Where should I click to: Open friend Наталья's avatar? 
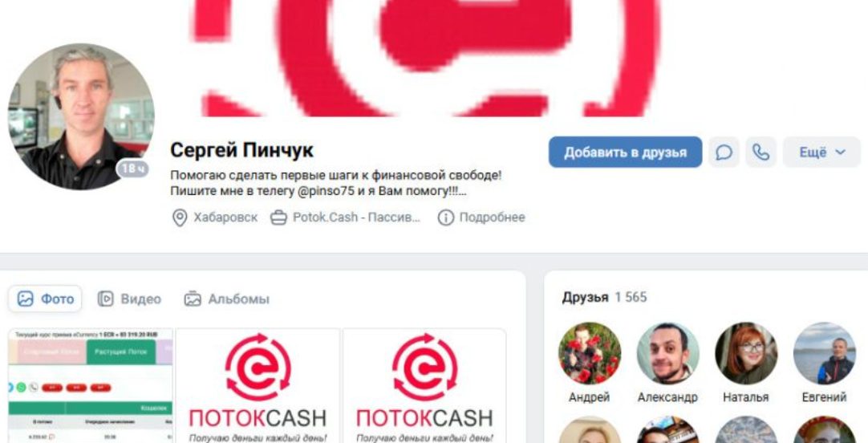point(746,353)
